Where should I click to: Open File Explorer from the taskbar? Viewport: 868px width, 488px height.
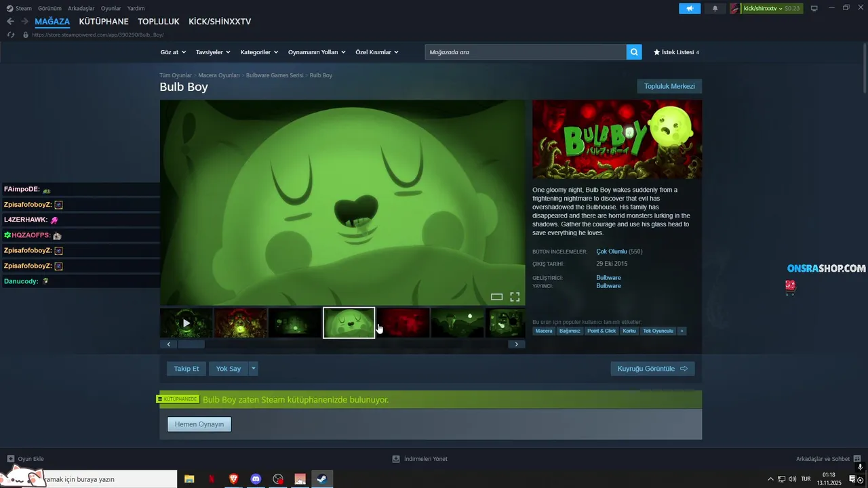coord(189,479)
